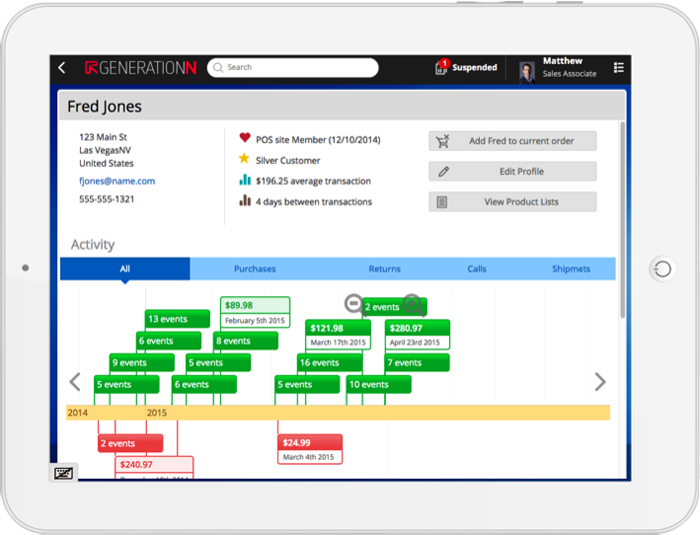Open the list menu icon in header

pyautogui.click(x=619, y=68)
